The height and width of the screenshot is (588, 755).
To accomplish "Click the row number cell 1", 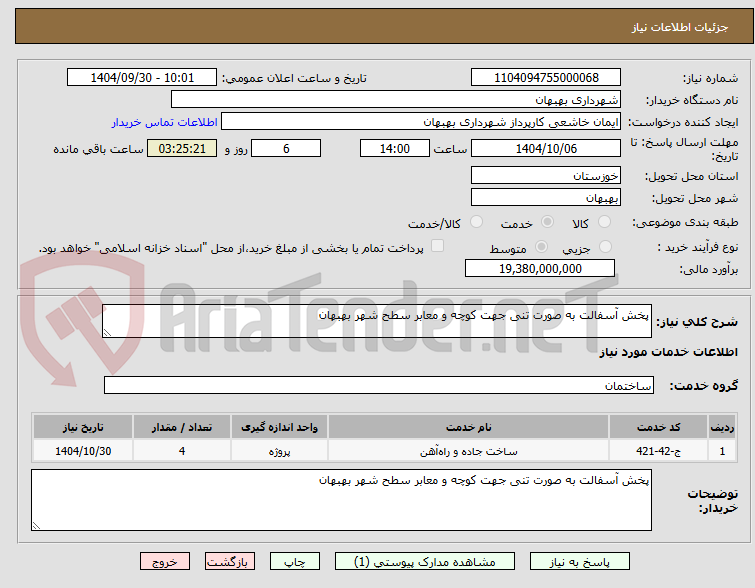I will pyautogui.click(x=722, y=451).
